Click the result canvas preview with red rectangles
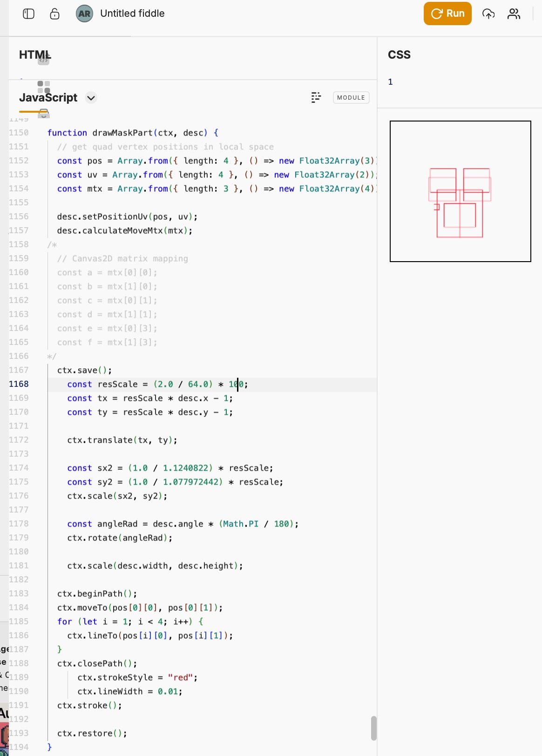This screenshot has height=756, width=542. coord(460,191)
